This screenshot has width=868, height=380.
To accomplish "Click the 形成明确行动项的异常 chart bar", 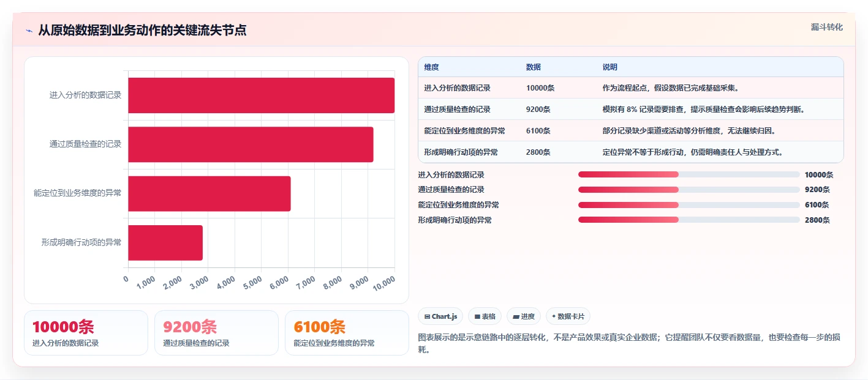I will [165, 242].
